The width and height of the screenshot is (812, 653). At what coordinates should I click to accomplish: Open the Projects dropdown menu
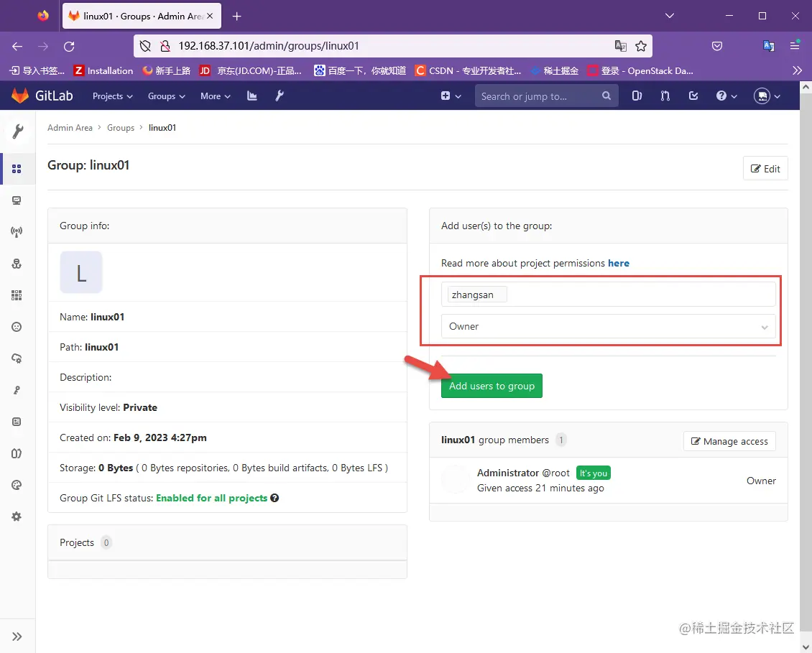[x=112, y=96]
